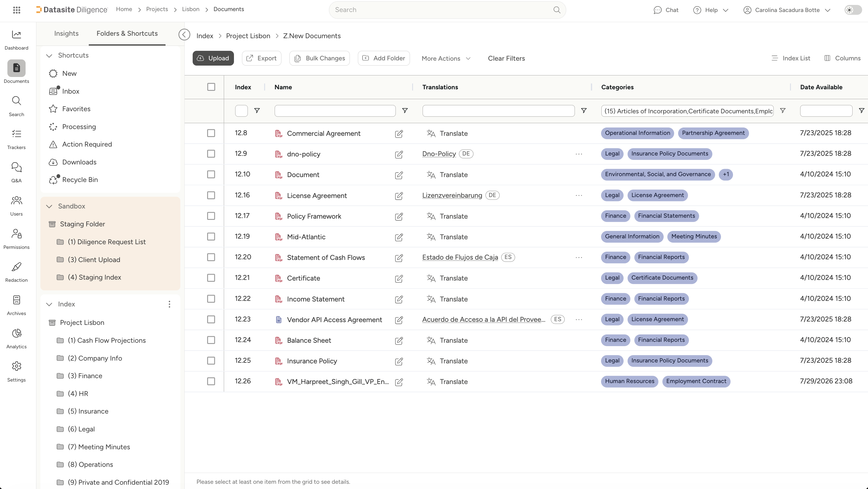Screen dimensions: 868x489
Task: Click the Upload button
Action: [x=213, y=58]
